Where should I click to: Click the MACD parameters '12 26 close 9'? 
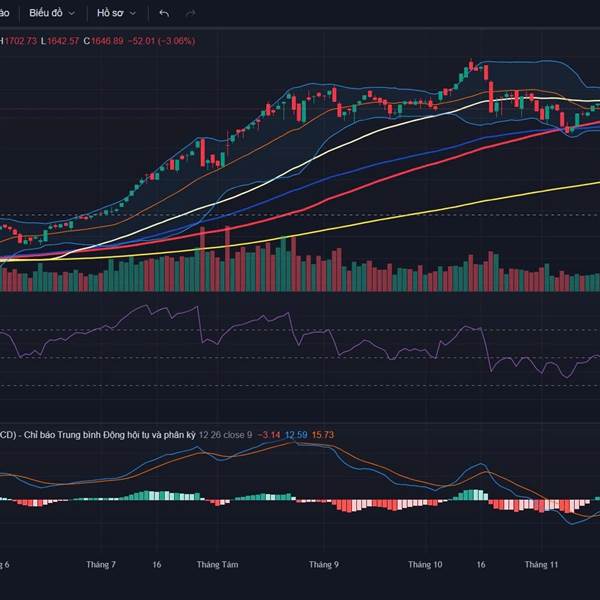tap(226, 435)
